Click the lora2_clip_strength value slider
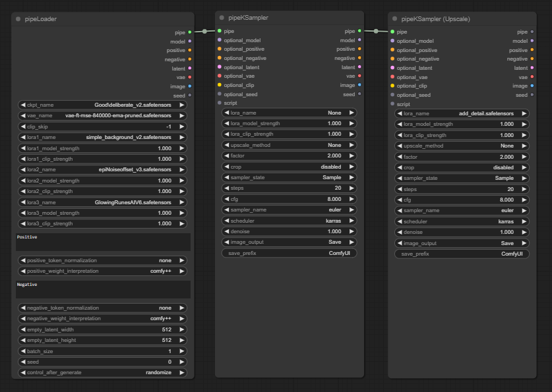The width and height of the screenshot is (552, 392). [x=102, y=191]
